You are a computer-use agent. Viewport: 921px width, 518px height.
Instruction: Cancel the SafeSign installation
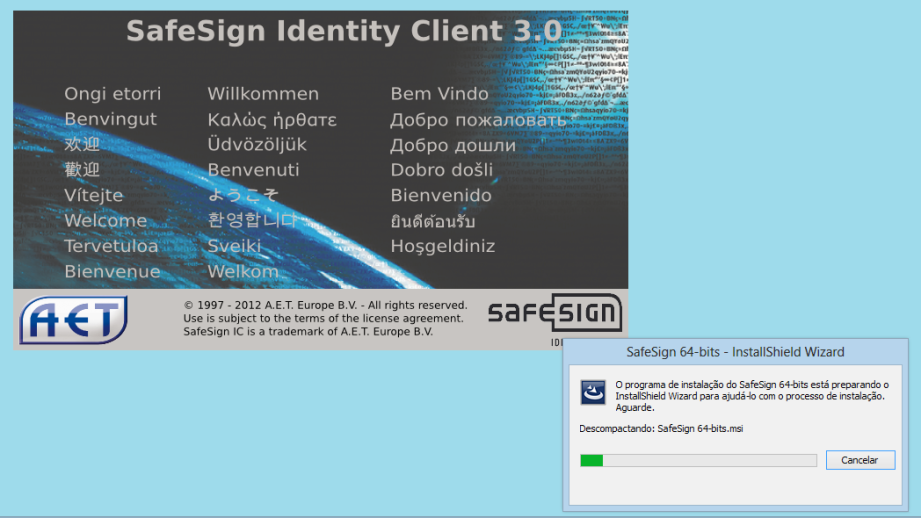coord(860,460)
